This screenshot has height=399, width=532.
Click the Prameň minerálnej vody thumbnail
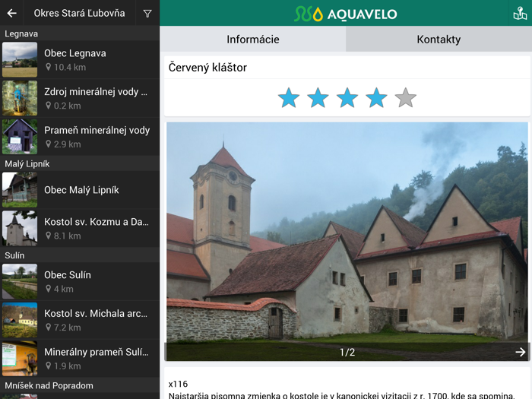pyautogui.click(x=20, y=136)
